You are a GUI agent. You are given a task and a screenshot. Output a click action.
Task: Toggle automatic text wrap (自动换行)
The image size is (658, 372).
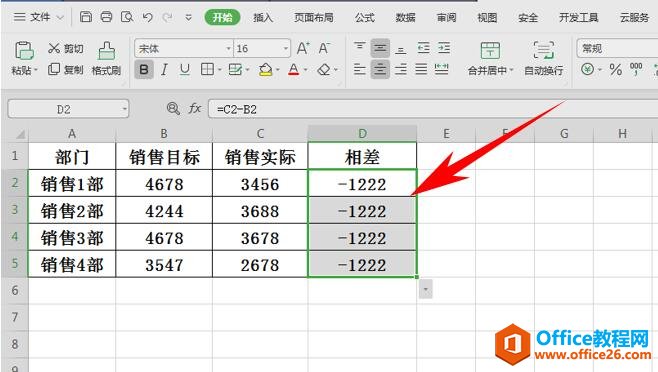[544, 58]
